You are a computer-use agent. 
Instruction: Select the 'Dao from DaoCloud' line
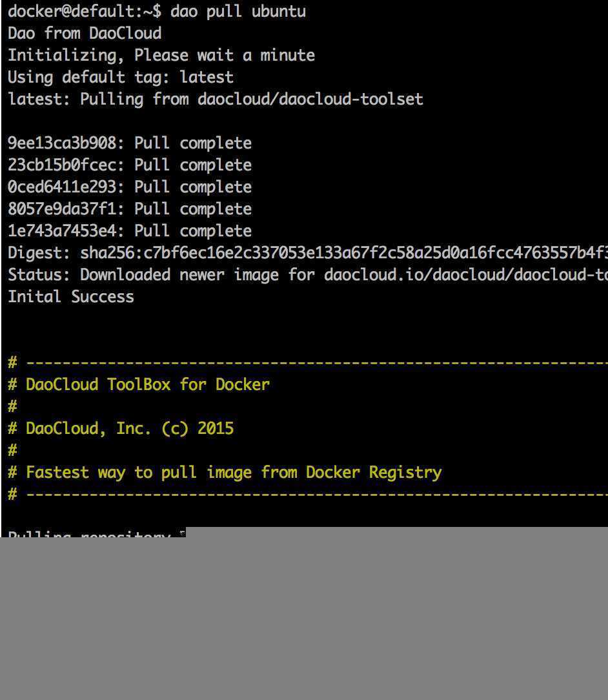tap(85, 34)
